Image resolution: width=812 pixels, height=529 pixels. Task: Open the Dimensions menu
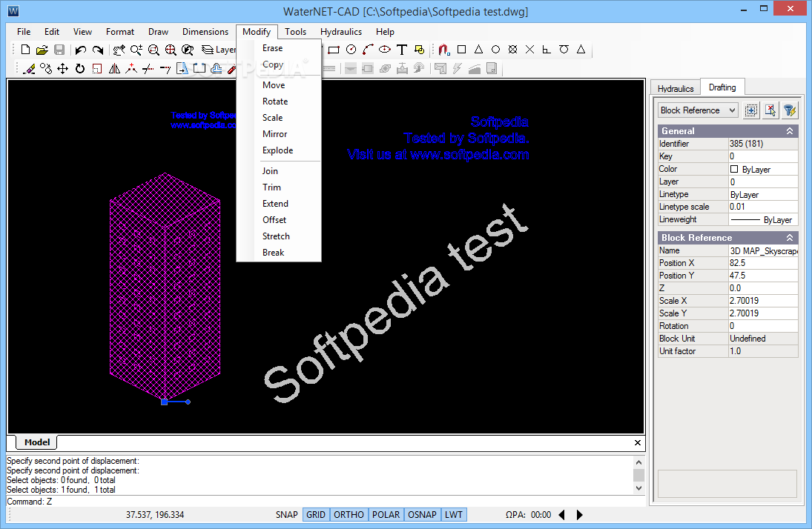[205, 32]
